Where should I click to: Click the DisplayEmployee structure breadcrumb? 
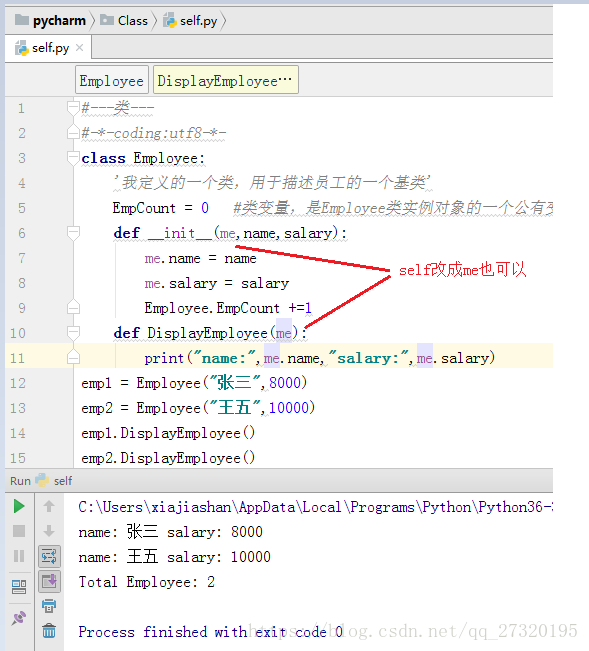[226, 80]
